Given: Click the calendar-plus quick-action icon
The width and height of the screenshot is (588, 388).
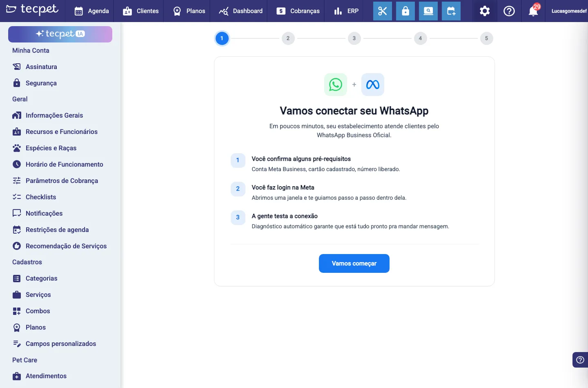Looking at the screenshot, I should point(451,11).
